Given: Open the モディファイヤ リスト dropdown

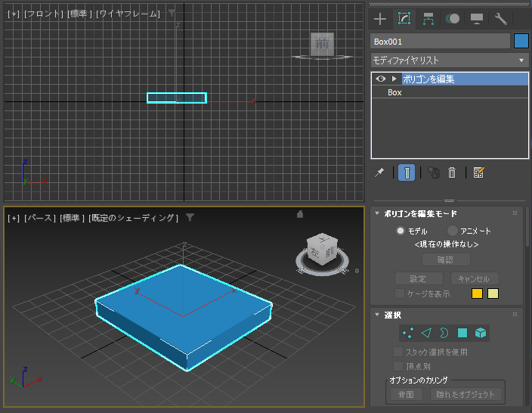Looking at the screenshot, I should coord(450,61).
